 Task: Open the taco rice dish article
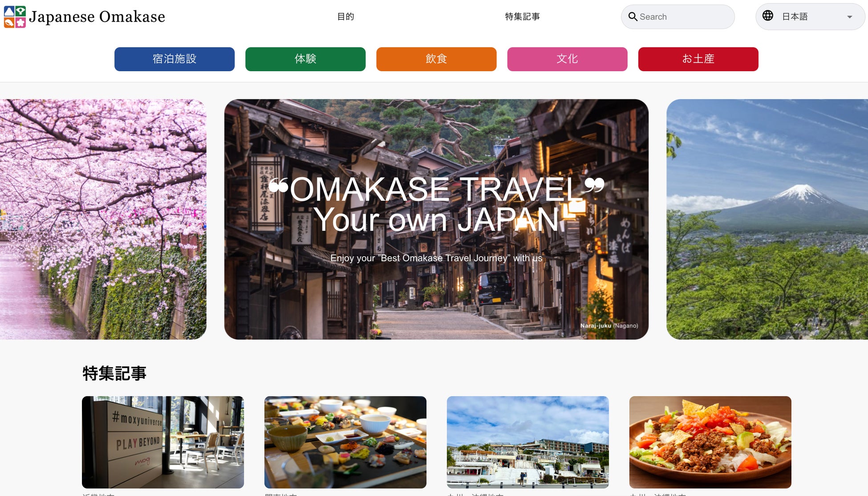point(710,442)
